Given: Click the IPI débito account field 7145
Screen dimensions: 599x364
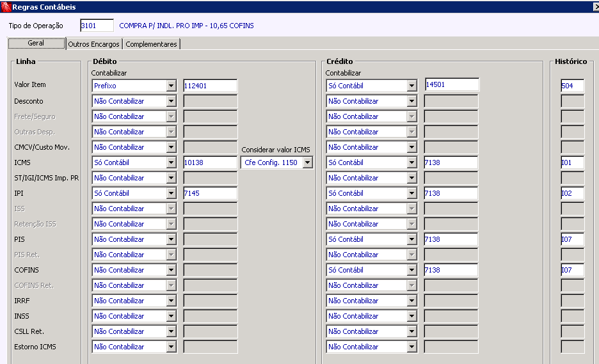Looking at the screenshot, I should point(210,193).
